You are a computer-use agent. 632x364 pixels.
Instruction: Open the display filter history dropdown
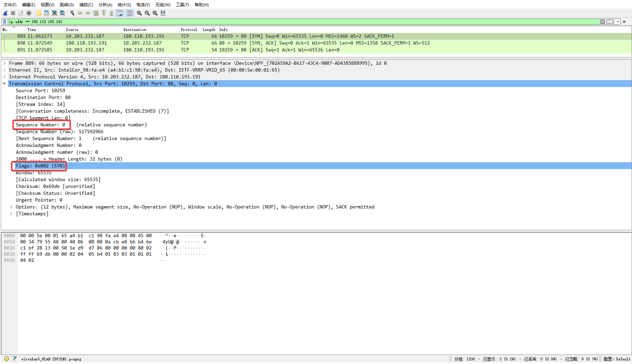pos(618,22)
